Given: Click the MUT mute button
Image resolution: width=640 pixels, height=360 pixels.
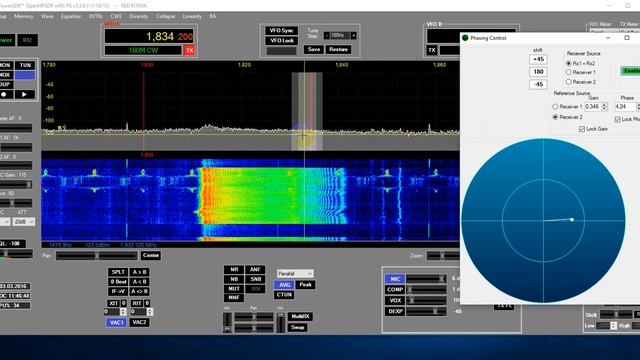Looking at the screenshot, I should 234,289.
